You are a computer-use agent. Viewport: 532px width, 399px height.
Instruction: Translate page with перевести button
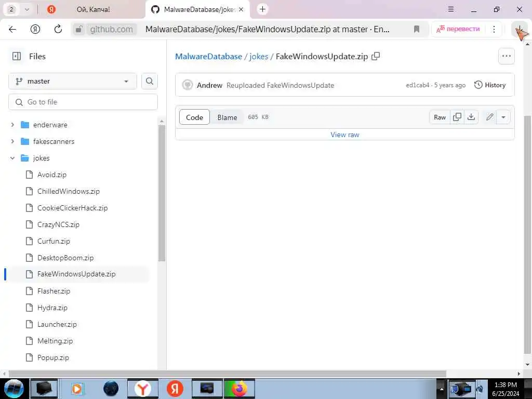(458, 29)
